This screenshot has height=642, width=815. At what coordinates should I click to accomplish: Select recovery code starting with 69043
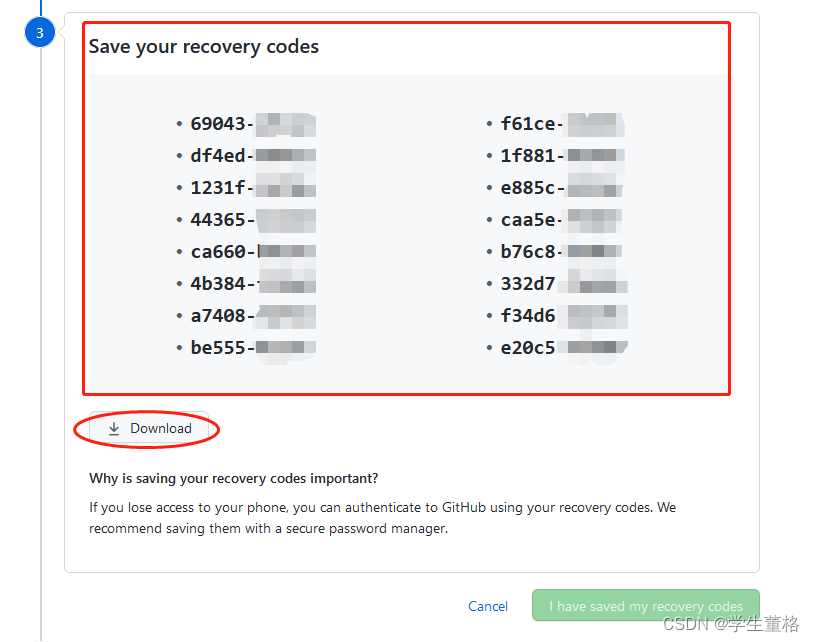(x=253, y=124)
